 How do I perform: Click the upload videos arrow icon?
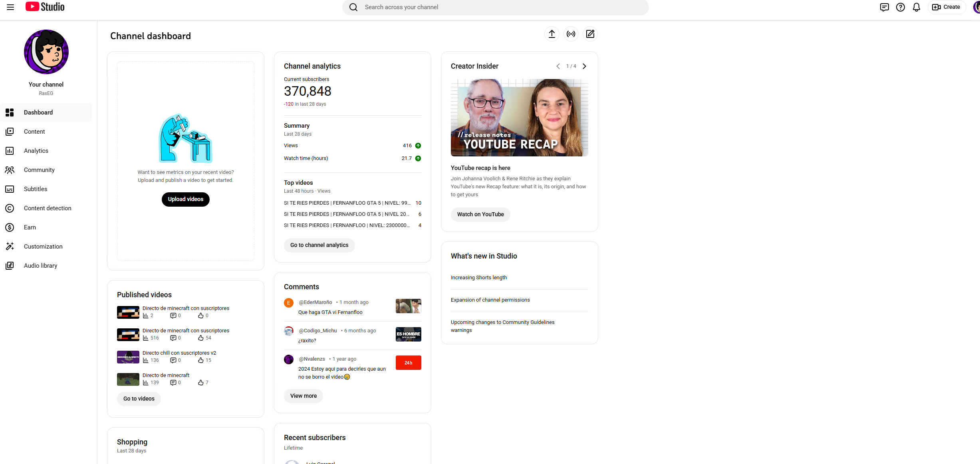pos(551,34)
